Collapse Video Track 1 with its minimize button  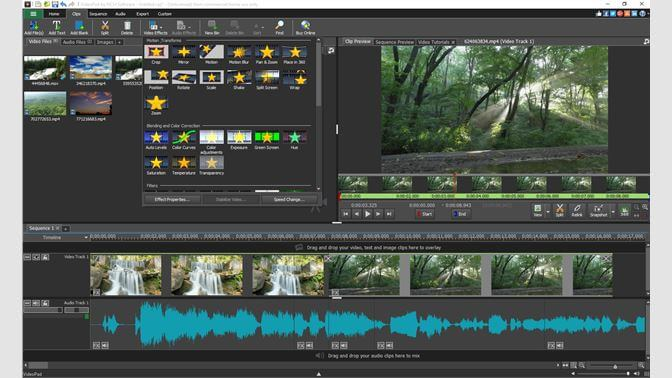[x=27, y=257]
